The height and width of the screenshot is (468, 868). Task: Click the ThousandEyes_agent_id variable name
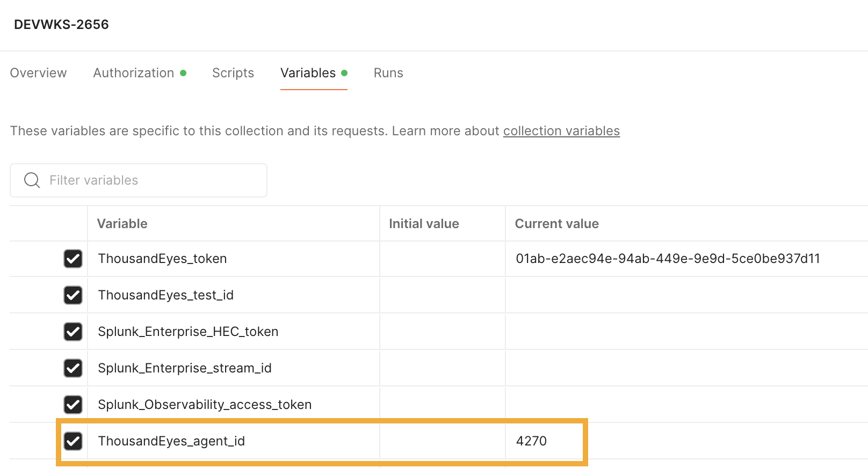pos(171,441)
